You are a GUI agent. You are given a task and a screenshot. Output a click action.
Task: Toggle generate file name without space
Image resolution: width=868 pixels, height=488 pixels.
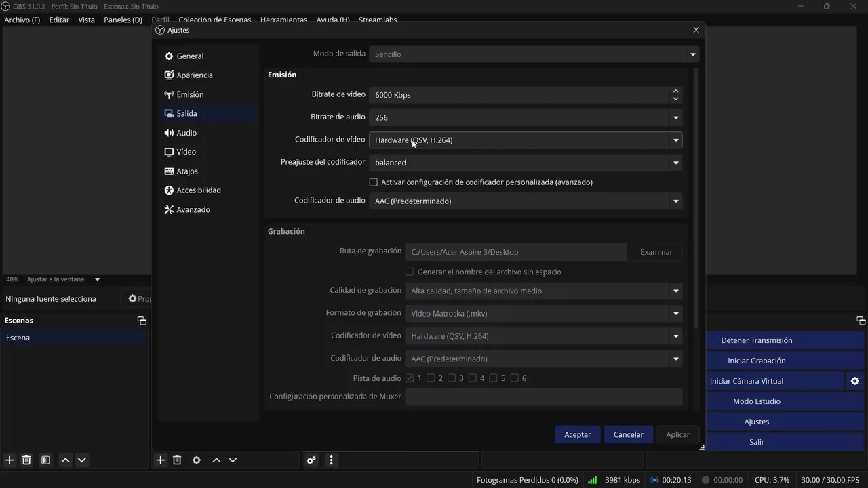pyautogui.click(x=410, y=272)
